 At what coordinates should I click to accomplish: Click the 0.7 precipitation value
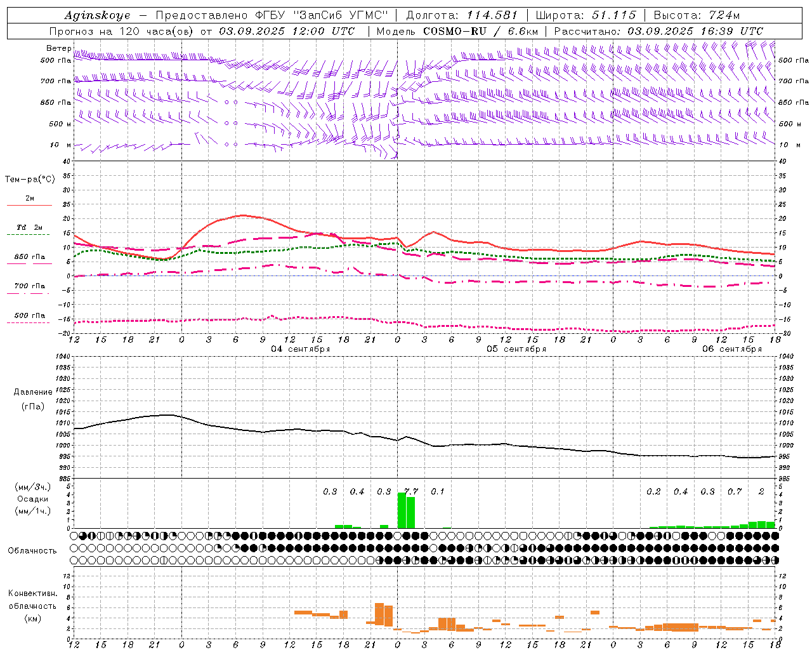tap(735, 491)
